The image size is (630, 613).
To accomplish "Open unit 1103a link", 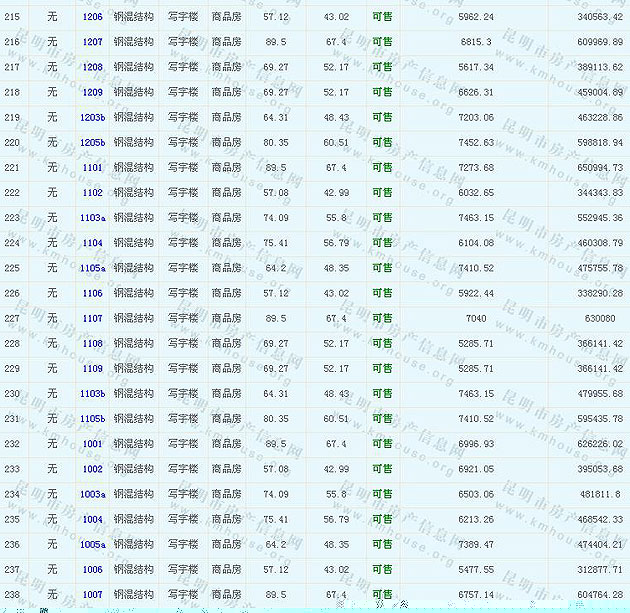I will pyautogui.click(x=92, y=218).
